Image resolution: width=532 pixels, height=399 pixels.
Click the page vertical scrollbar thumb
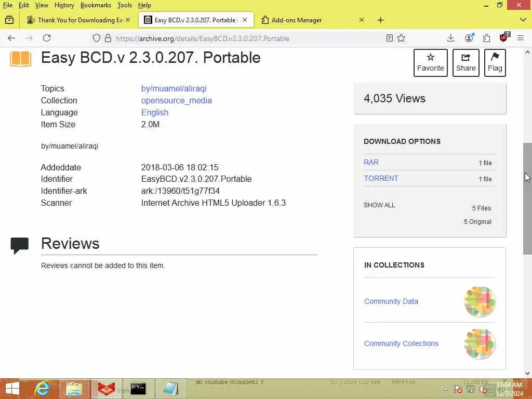[527, 198]
